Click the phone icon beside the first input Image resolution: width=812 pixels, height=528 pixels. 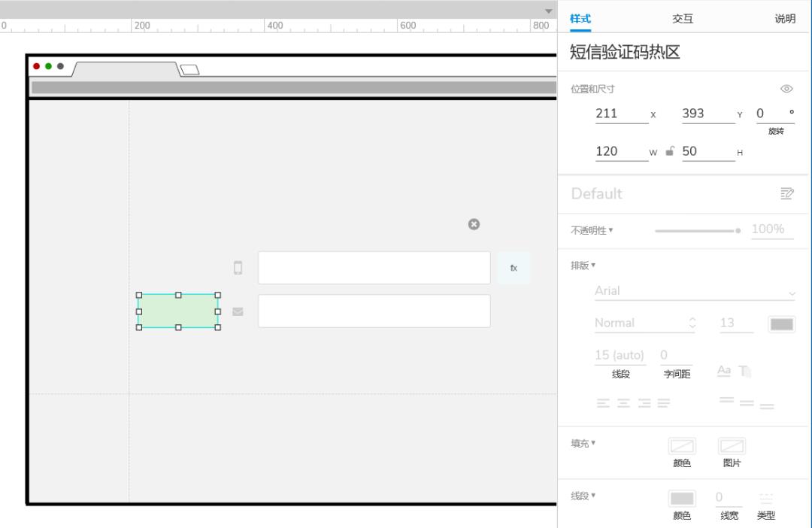(238, 267)
